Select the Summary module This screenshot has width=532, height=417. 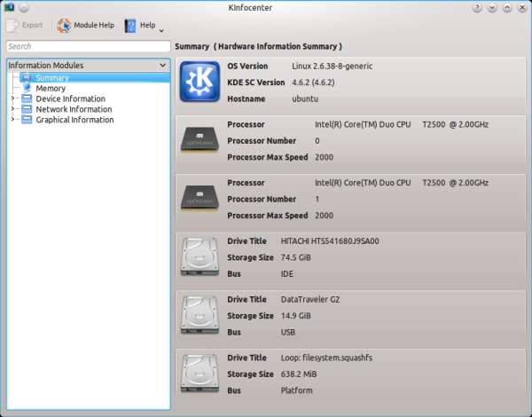point(51,78)
